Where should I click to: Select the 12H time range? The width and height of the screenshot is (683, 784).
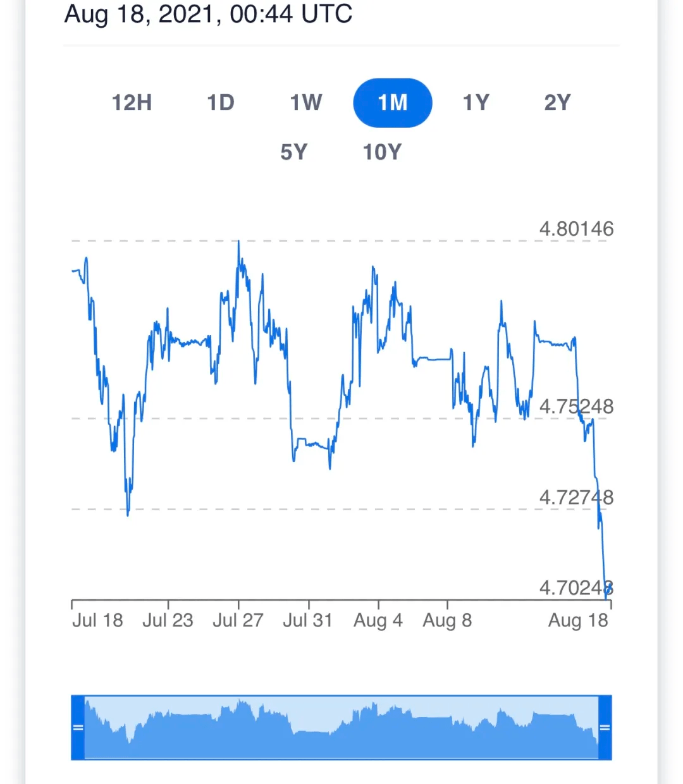[x=132, y=102]
